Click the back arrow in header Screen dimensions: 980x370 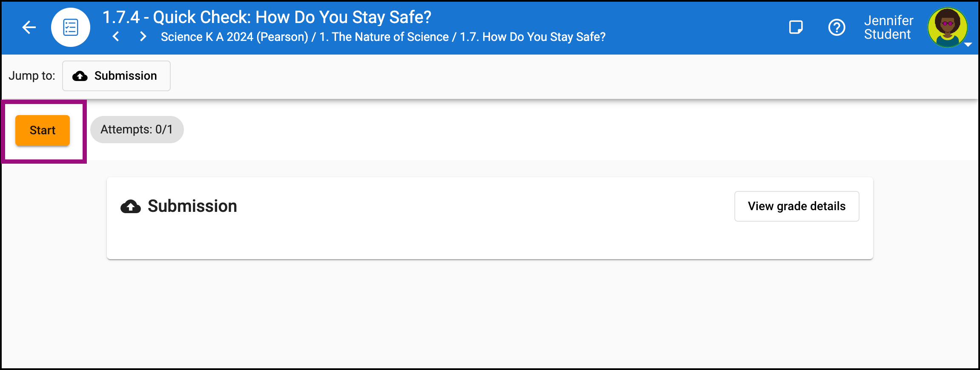coord(29,27)
